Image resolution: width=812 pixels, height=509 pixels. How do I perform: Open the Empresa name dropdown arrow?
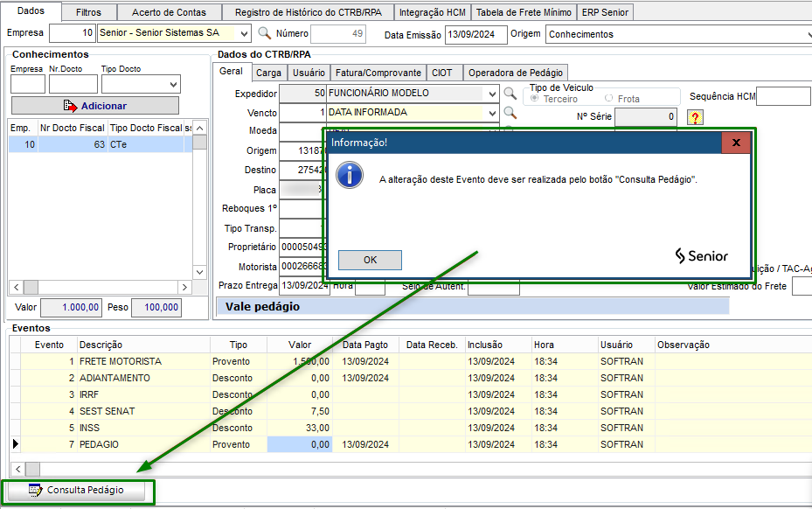coord(243,34)
